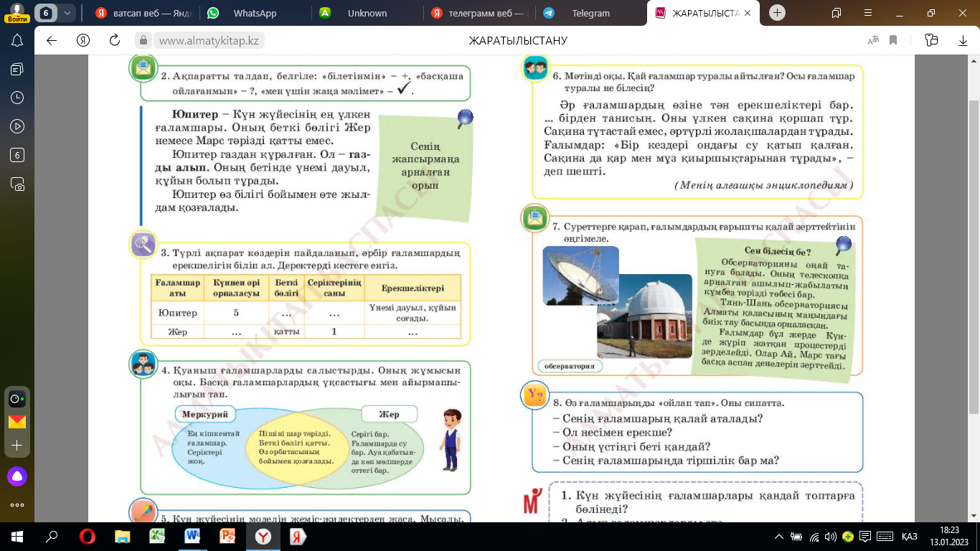The width and height of the screenshot is (980, 551).
Task: Bookmark this page with the bookmark icon
Action: (893, 40)
